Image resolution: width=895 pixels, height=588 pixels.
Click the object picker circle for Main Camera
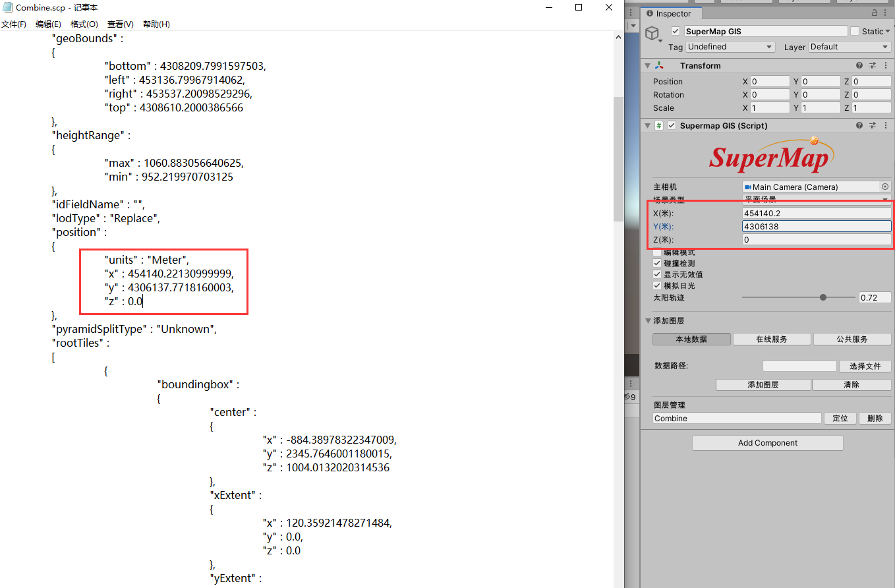click(885, 187)
